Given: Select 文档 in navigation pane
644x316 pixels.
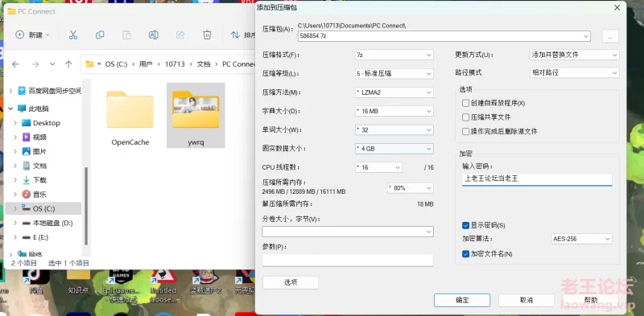Looking at the screenshot, I should (x=39, y=166).
